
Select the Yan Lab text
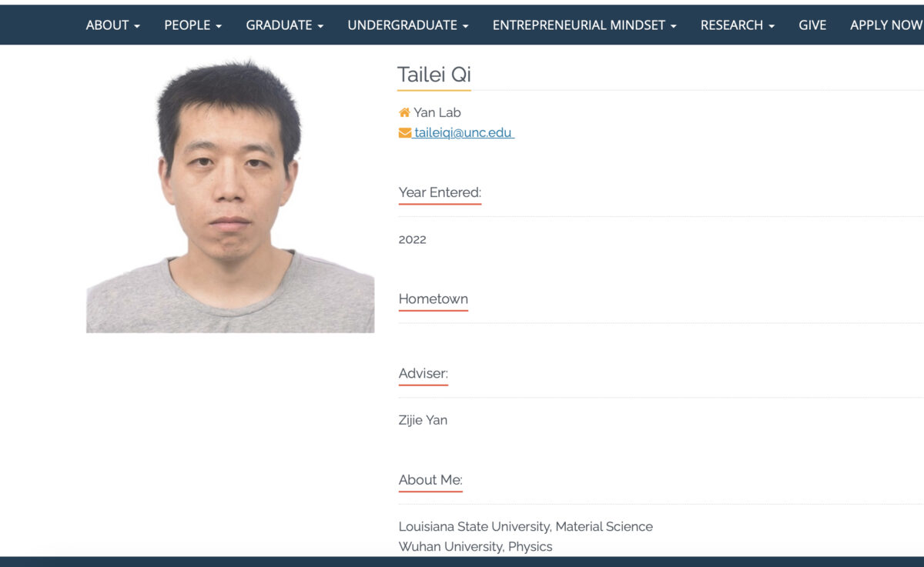(x=437, y=113)
